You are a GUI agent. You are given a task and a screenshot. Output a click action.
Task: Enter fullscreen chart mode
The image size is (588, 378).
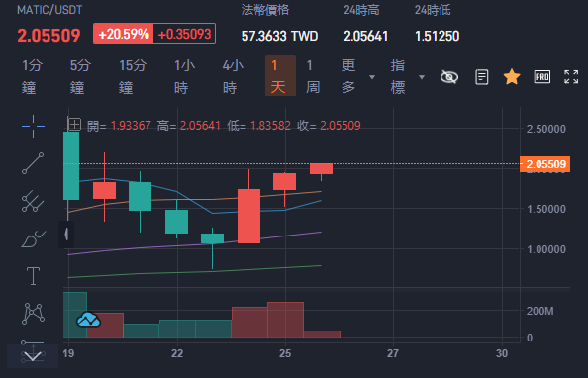[x=571, y=77]
